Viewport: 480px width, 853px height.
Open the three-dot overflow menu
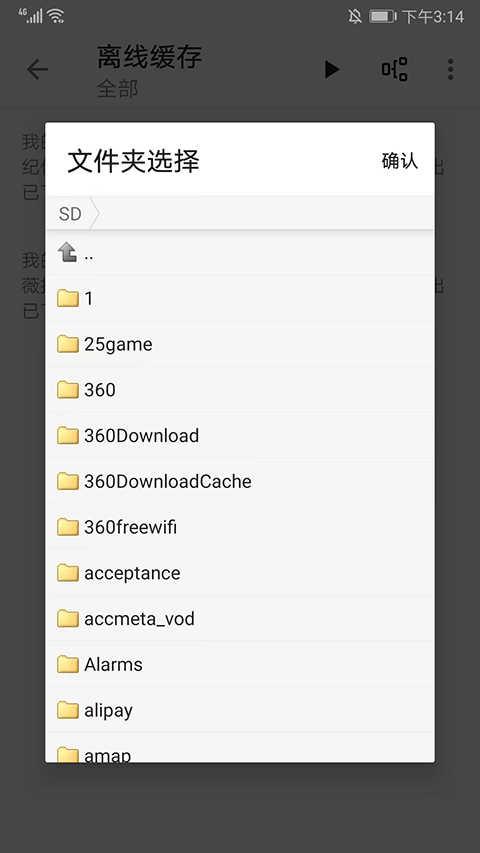point(450,70)
